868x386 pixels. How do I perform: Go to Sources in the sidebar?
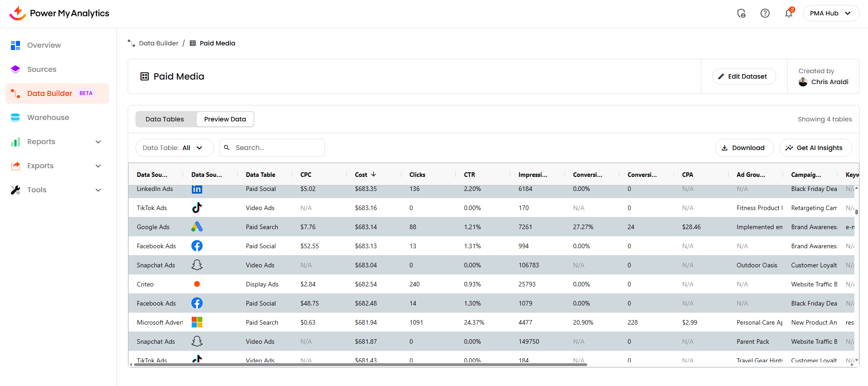(42, 70)
